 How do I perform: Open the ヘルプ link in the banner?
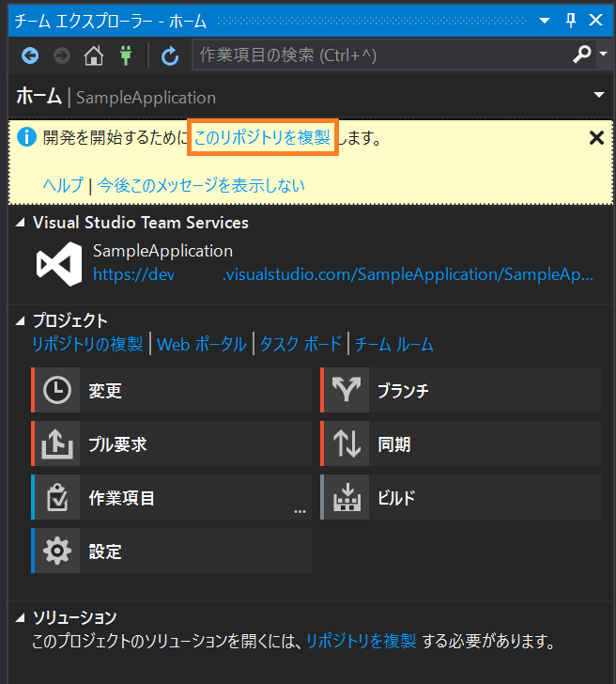(x=63, y=185)
